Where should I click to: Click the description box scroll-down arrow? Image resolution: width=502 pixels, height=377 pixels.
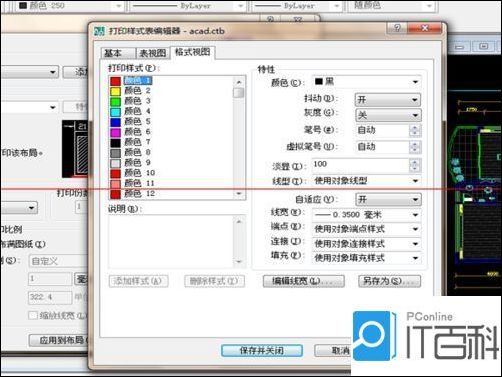(239, 262)
